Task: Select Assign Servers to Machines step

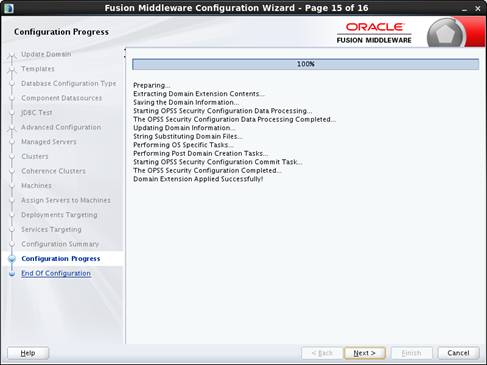Action: point(66,200)
